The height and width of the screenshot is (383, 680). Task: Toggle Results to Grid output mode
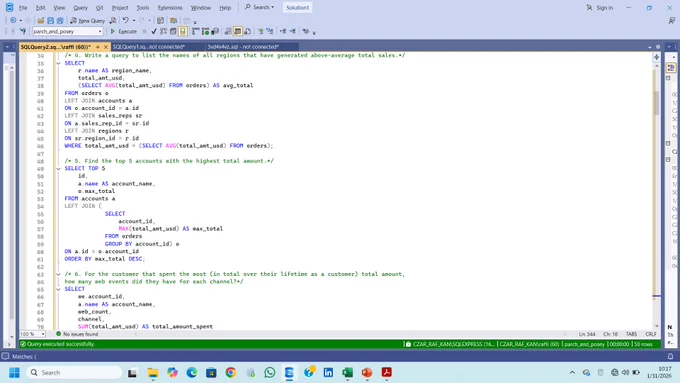(238, 31)
